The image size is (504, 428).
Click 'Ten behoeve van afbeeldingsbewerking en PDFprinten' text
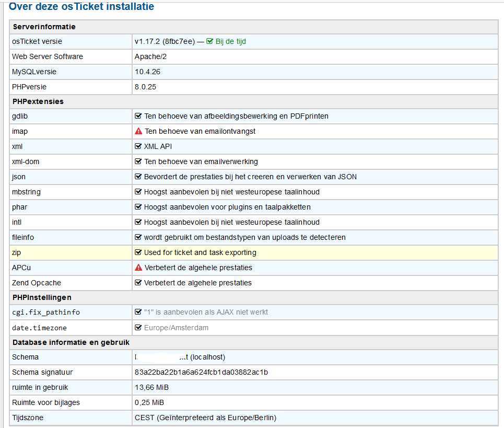(236, 116)
